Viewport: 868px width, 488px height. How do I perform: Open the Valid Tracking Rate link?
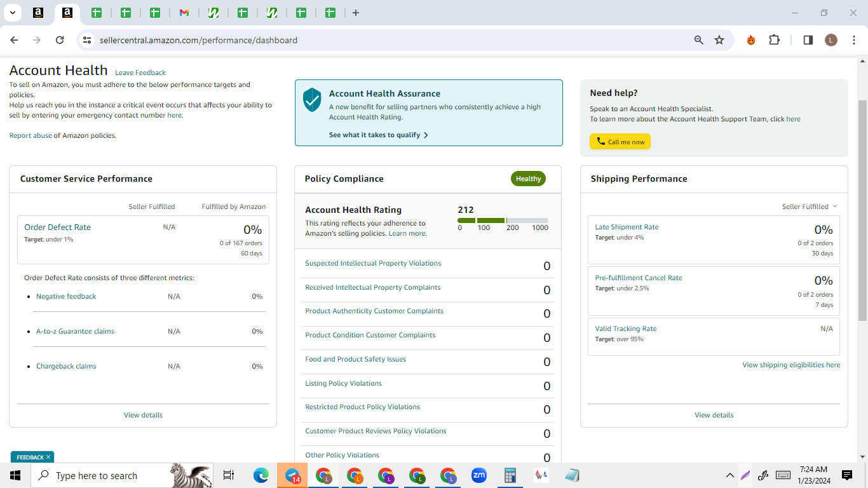tap(626, 329)
